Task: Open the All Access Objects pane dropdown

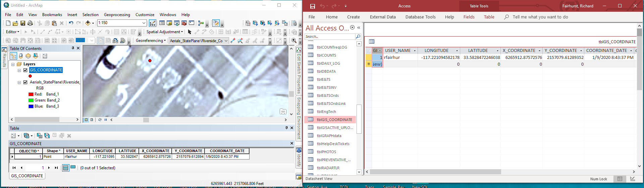Action: point(352,27)
